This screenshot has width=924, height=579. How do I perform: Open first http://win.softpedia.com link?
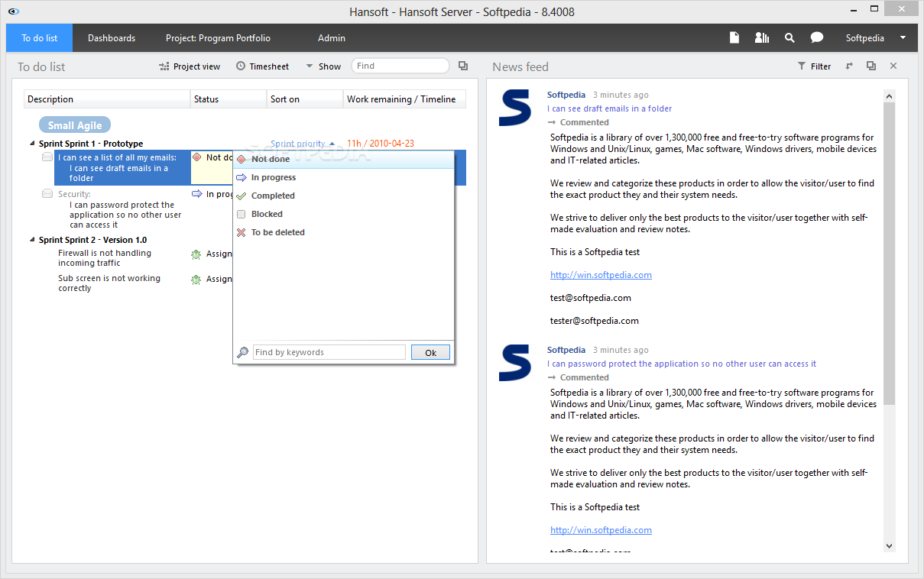tap(601, 275)
